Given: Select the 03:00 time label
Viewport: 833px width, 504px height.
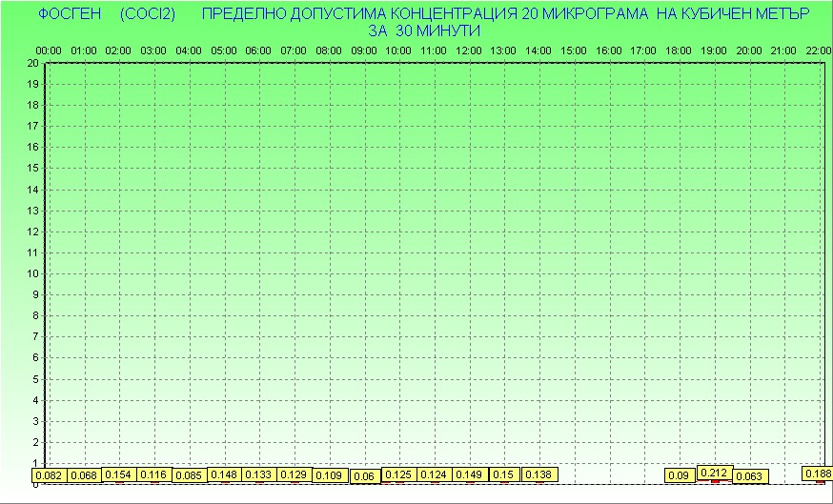Looking at the screenshot, I should coord(153,51).
